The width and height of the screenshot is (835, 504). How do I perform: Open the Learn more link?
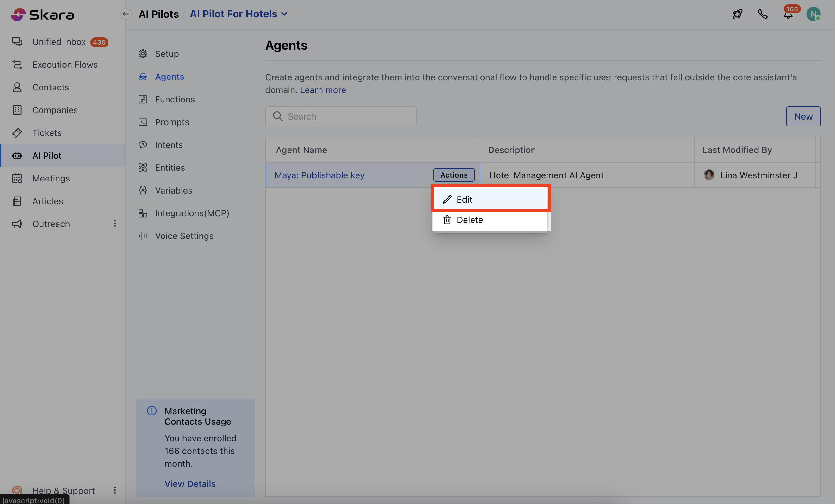pos(323,90)
